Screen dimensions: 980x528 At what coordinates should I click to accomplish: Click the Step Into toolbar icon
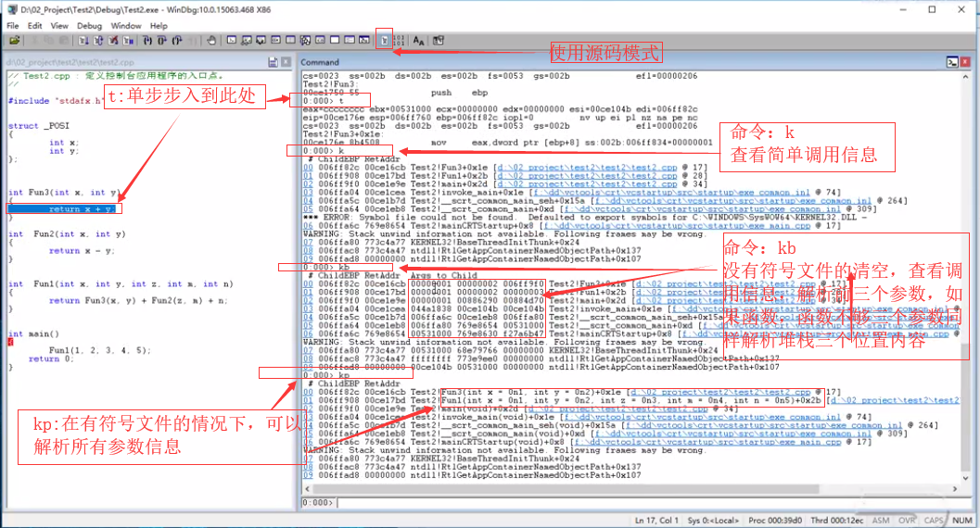click(147, 41)
